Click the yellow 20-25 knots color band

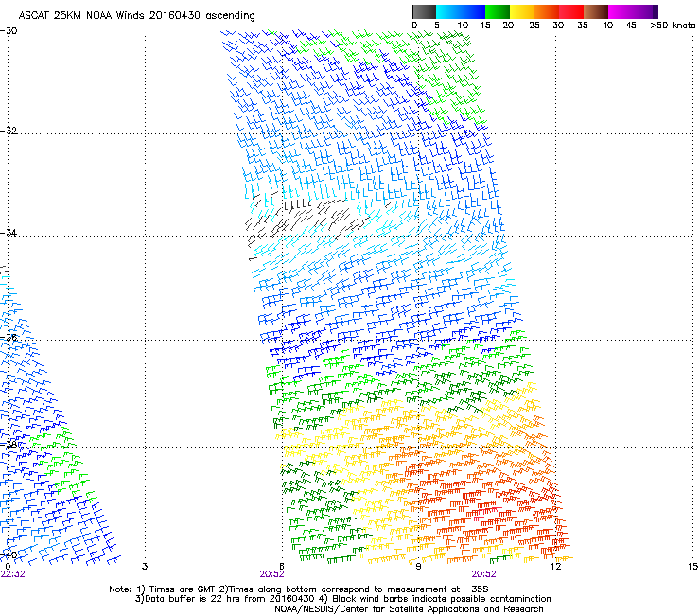522,11
